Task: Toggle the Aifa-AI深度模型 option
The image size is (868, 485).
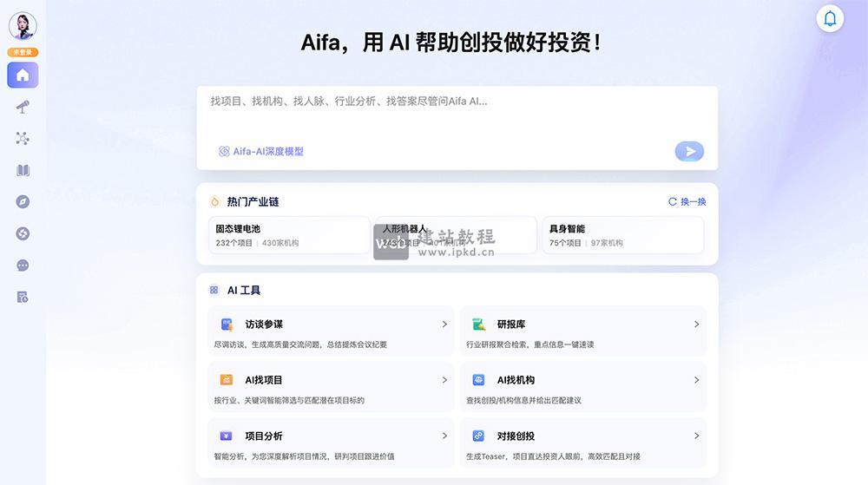Action: pyautogui.click(x=261, y=152)
